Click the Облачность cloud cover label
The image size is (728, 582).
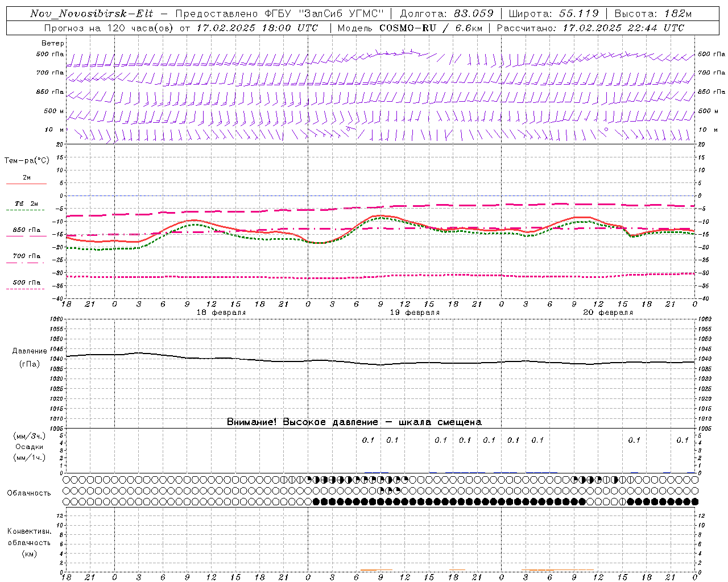(29, 493)
